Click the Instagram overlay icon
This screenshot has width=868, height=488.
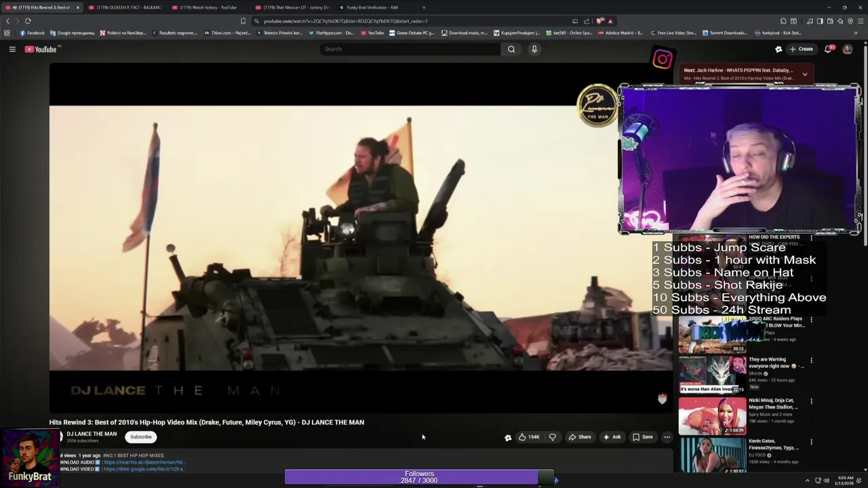pos(663,60)
